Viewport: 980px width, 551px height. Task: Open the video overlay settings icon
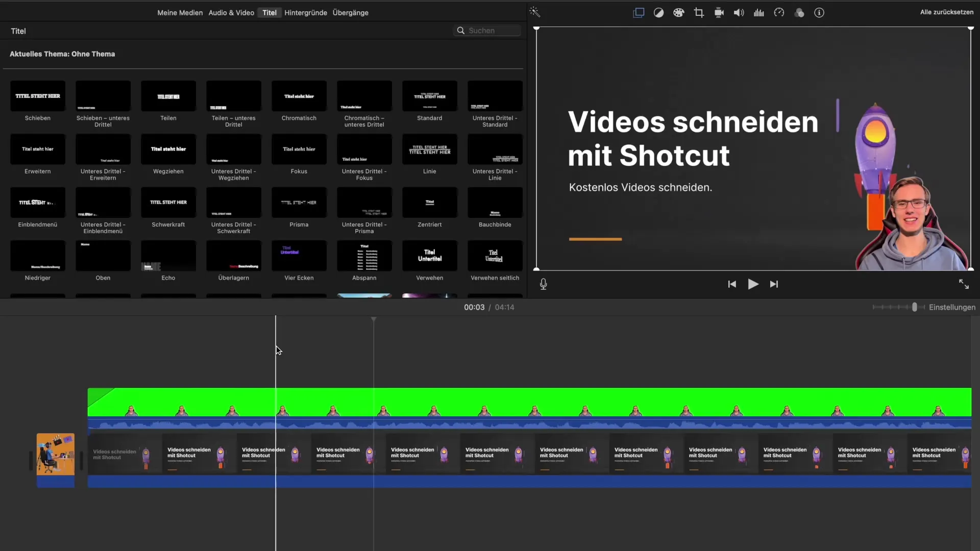pos(639,13)
